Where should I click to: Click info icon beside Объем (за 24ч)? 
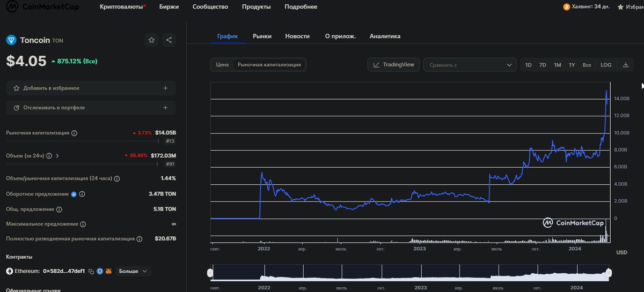point(49,156)
